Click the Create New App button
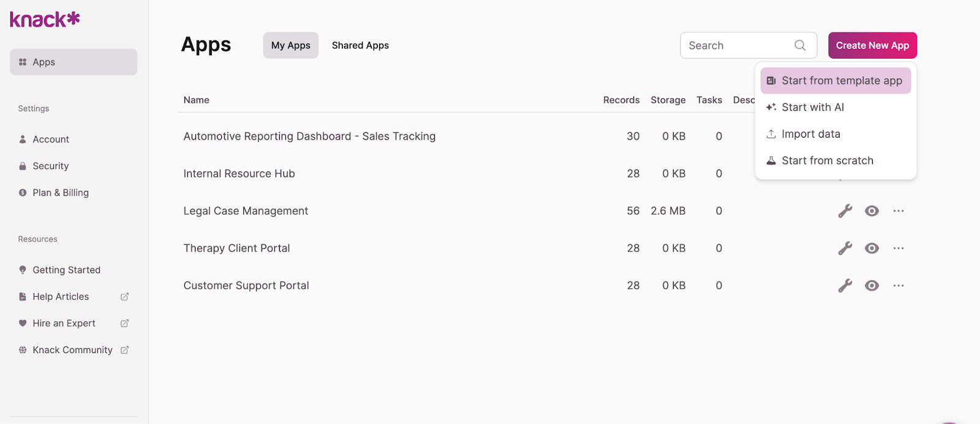 point(872,45)
